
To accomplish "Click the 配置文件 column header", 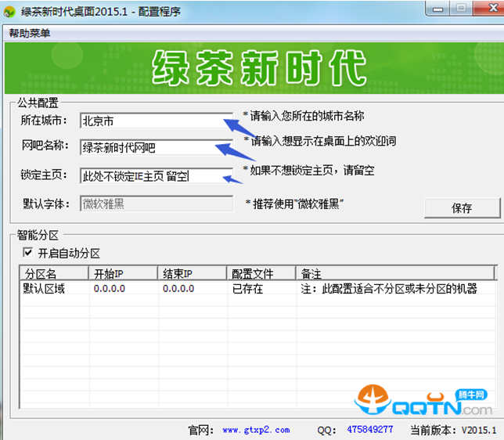I will (261, 274).
